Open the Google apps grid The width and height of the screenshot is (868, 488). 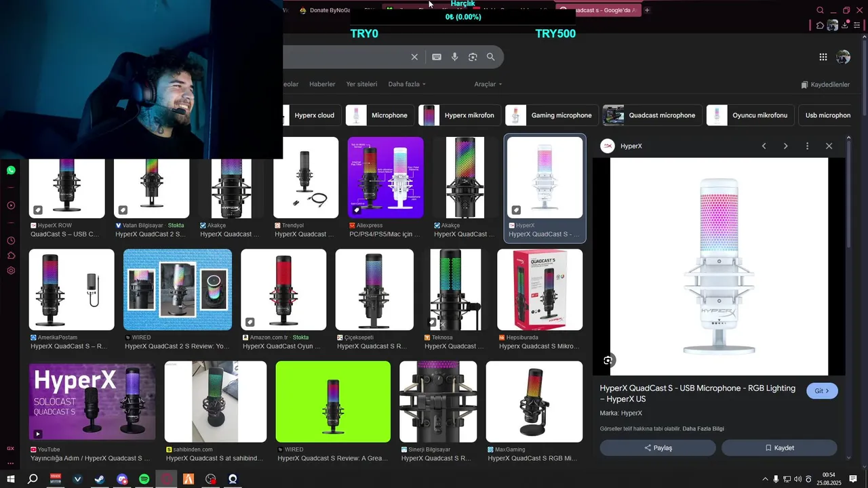pos(823,57)
